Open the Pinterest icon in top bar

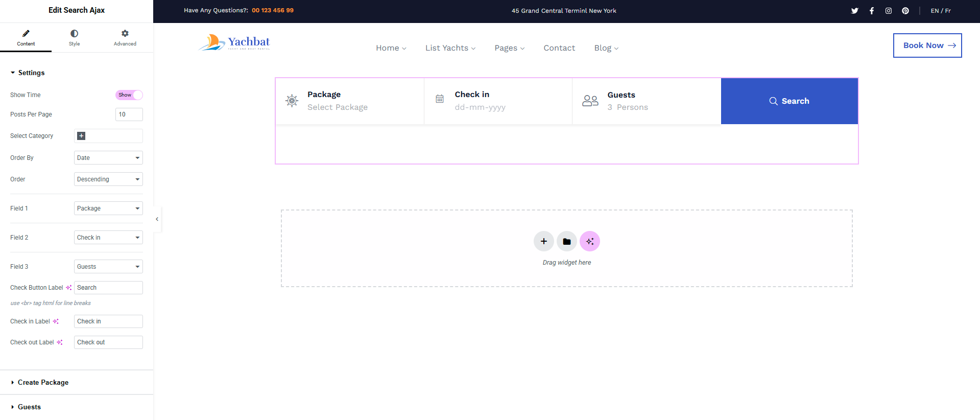coord(905,11)
